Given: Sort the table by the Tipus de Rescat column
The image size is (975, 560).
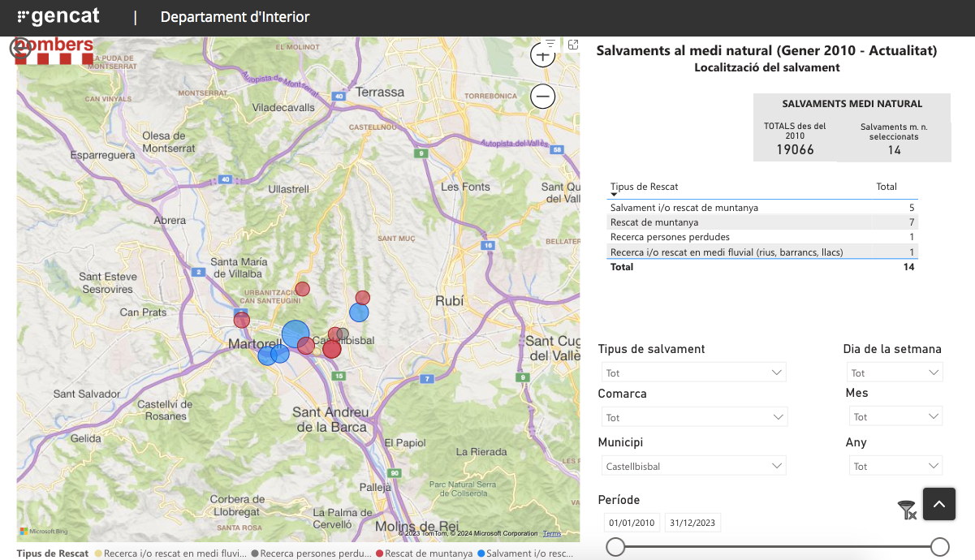Looking at the screenshot, I should pos(644,187).
